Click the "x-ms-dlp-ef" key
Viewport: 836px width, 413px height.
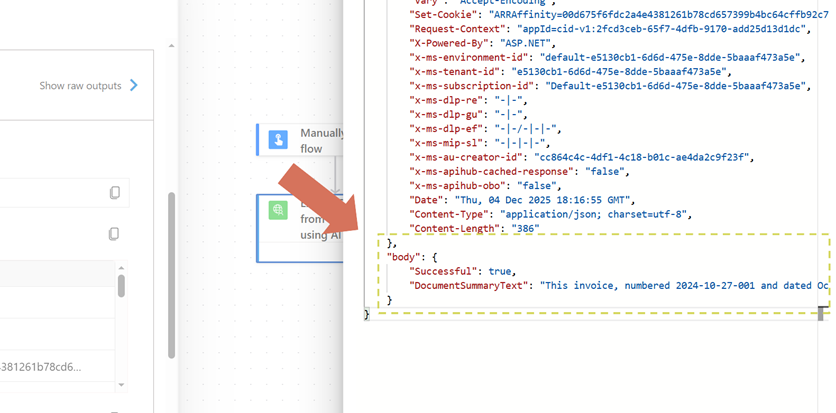pyautogui.click(x=447, y=129)
